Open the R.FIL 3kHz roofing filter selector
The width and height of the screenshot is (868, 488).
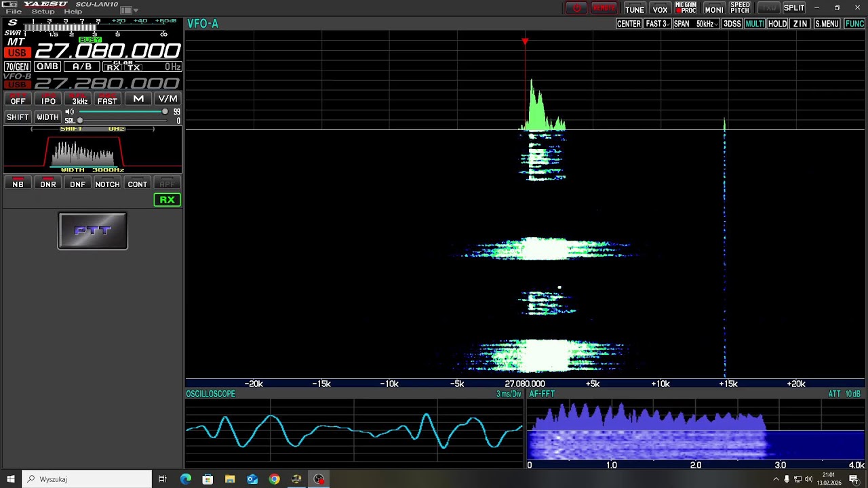pyautogui.click(x=78, y=99)
